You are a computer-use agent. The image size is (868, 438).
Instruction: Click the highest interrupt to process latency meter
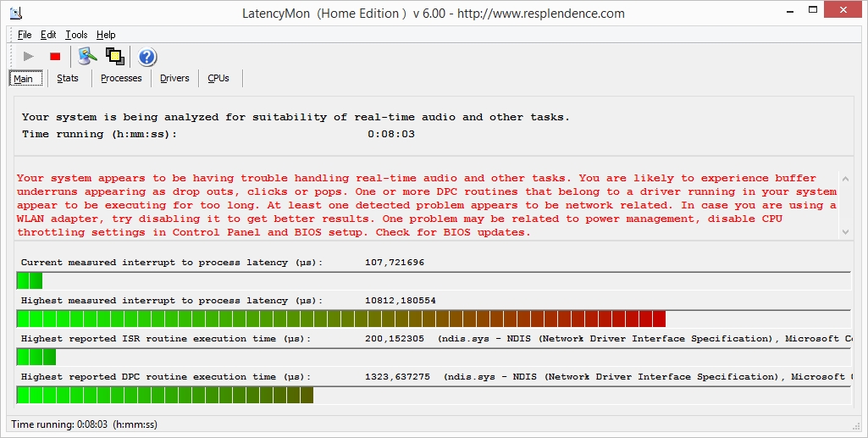[x=434, y=319]
